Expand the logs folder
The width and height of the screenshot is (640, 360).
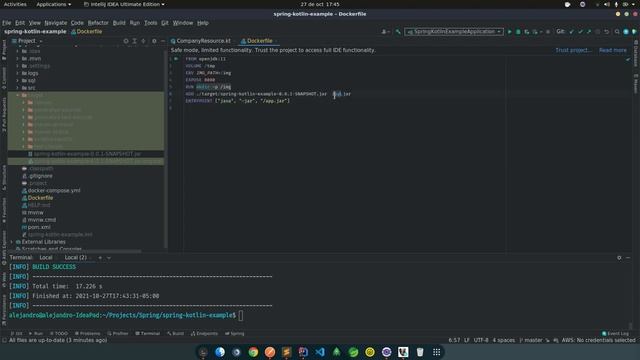18,73
